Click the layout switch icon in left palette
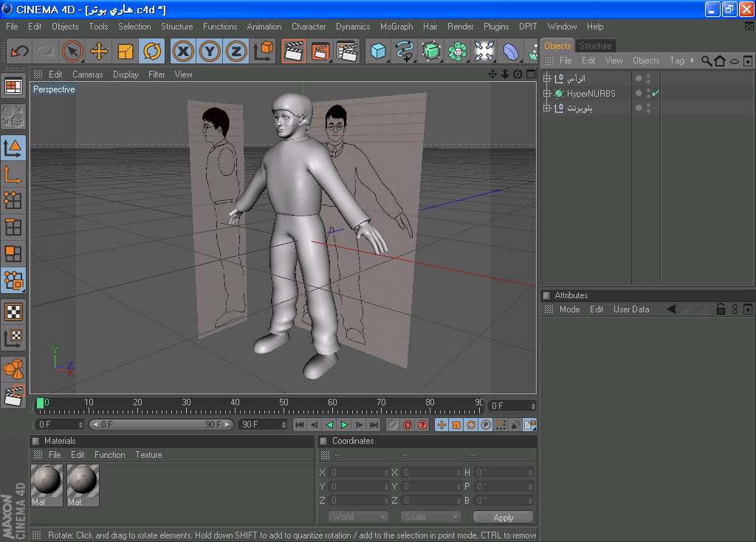 (x=13, y=87)
